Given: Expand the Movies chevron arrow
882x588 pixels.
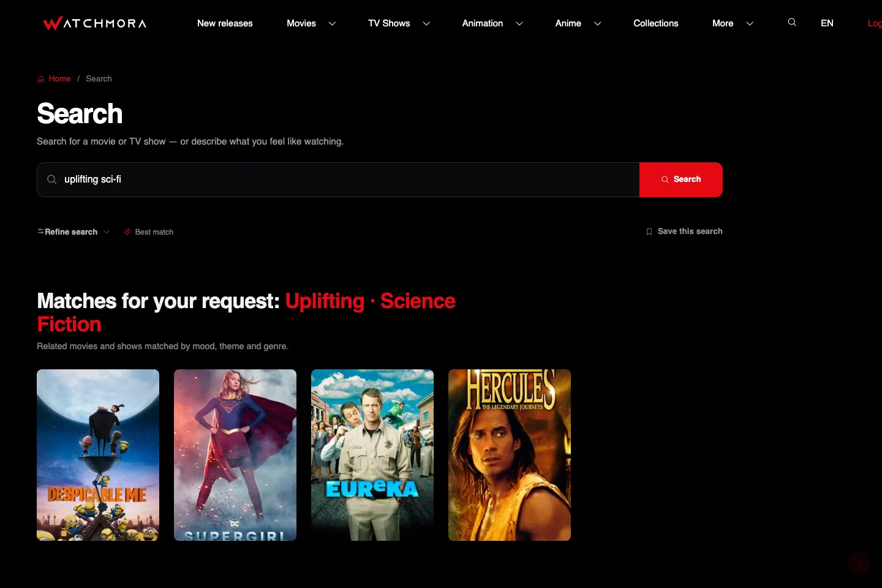Looking at the screenshot, I should coord(332,23).
